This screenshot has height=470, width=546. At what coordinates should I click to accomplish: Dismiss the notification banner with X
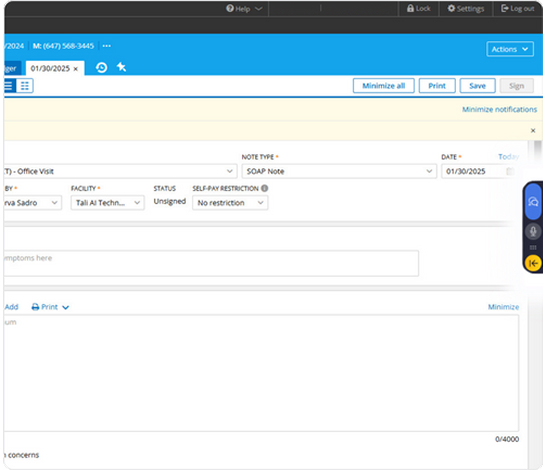533,131
